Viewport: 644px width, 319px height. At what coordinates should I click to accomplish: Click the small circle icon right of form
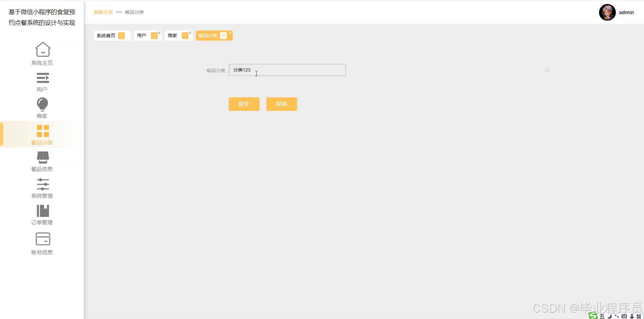click(x=547, y=70)
